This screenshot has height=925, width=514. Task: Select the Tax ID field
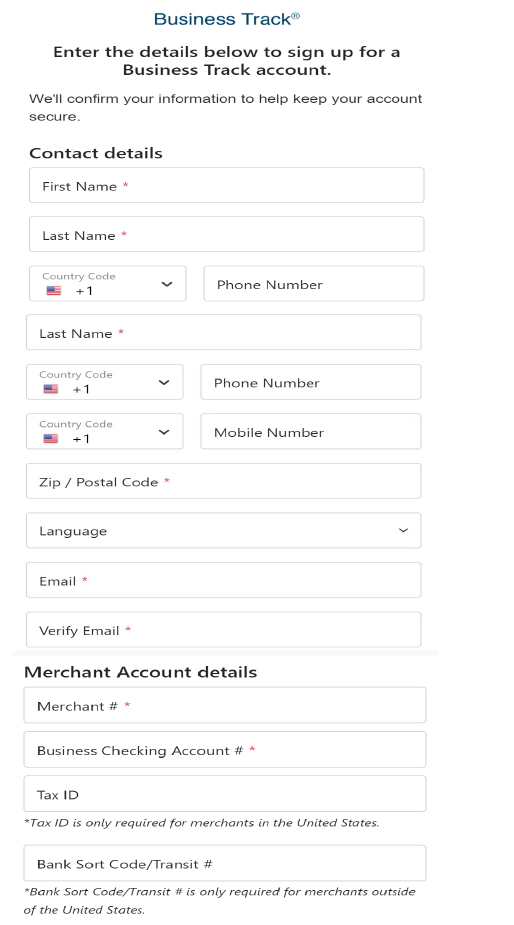(x=225, y=793)
